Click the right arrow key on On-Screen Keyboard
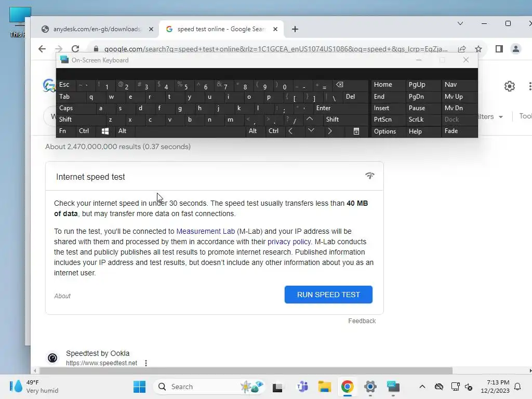Screen dimensions: 532x399 pos(330,131)
